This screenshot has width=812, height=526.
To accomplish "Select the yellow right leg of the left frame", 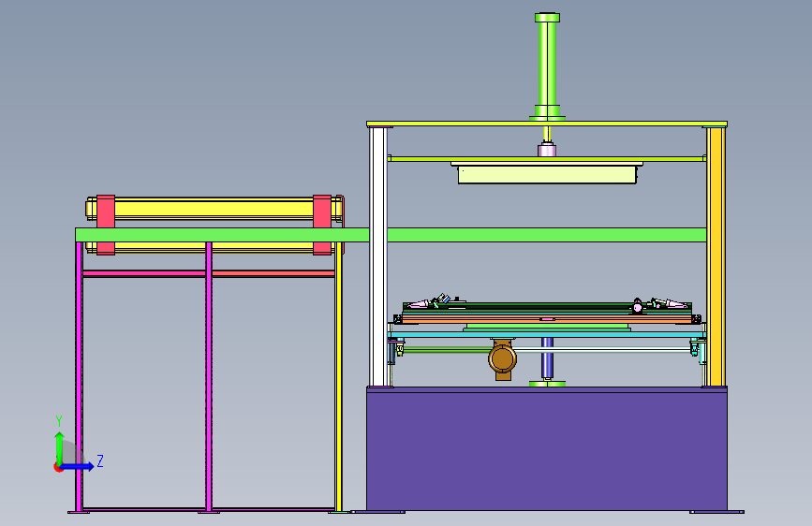I will coord(339,377).
